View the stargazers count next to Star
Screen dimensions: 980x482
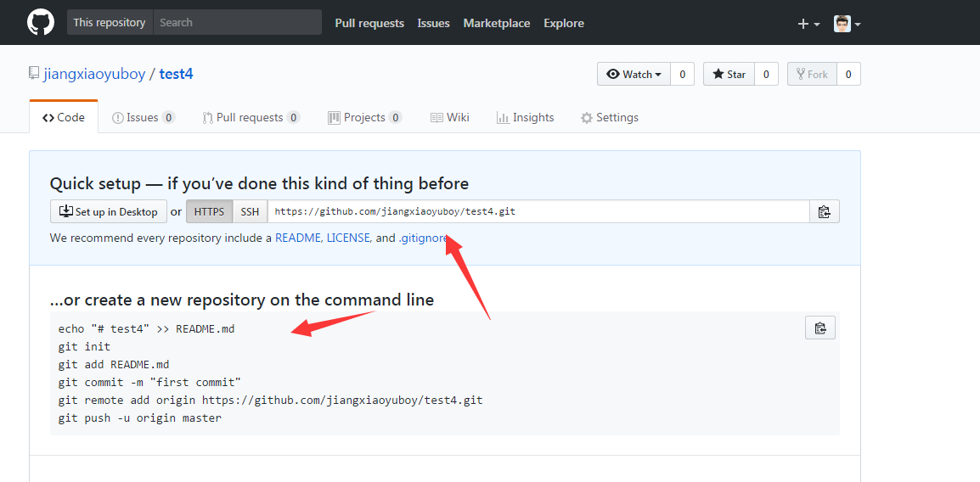click(x=766, y=75)
